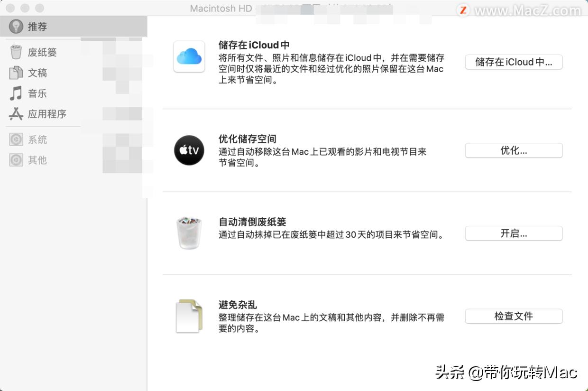Enable automatic trash emptying via 开启... button
The image size is (588, 391).
click(x=514, y=233)
